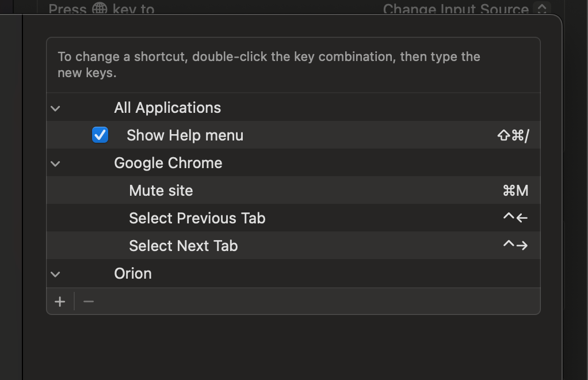Viewport: 588px width, 380px height.
Task: Collapse the Google Chrome group chevron
Action: [x=55, y=164]
